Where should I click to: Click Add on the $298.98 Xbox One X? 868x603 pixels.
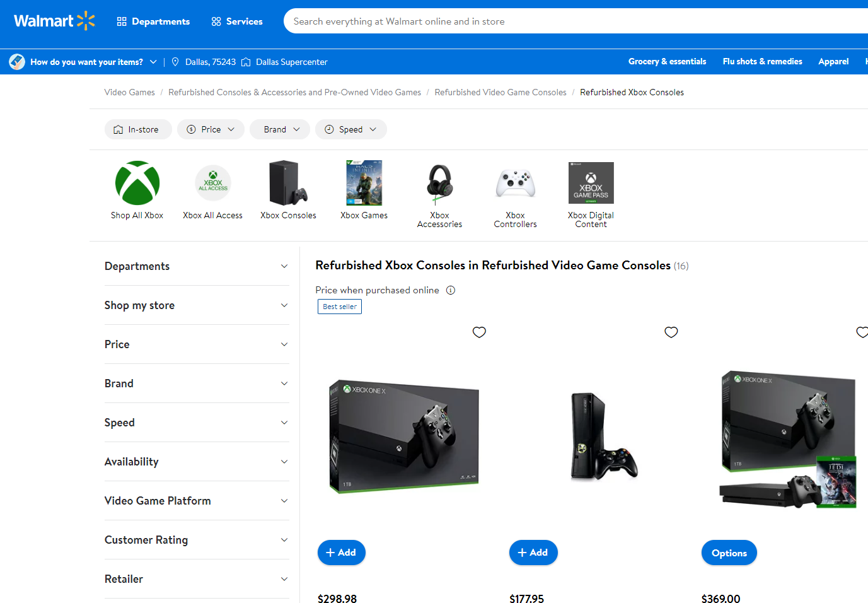coord(341,552)
